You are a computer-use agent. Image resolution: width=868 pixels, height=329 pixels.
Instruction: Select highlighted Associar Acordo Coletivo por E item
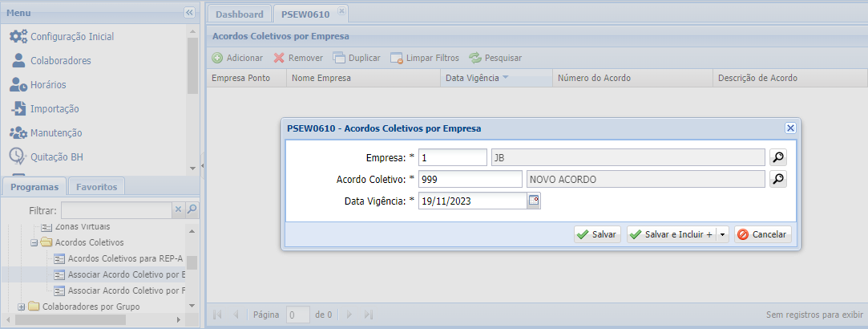(127, 274)
